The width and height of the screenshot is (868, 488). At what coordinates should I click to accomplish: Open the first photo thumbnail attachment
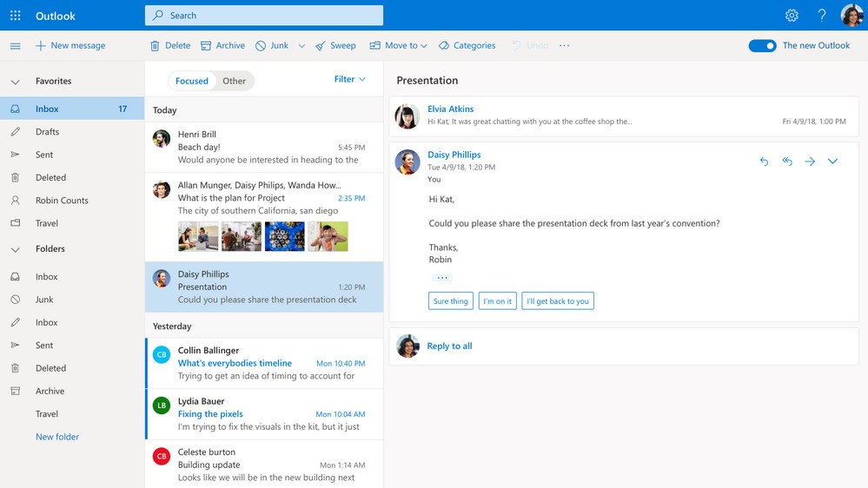(198, 236)
